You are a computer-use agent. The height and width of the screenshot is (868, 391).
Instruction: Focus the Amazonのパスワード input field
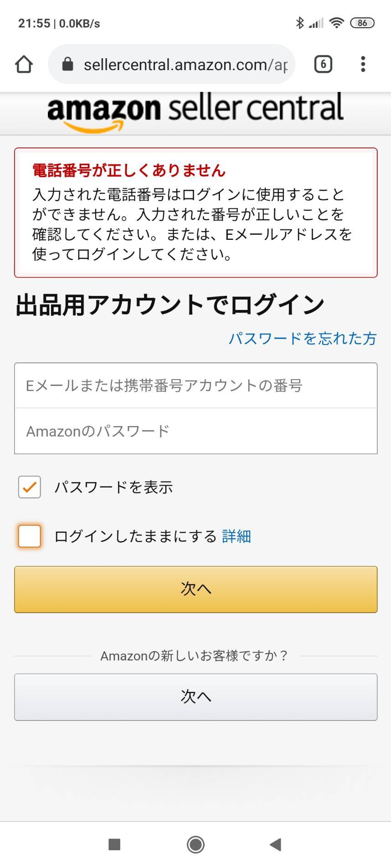coord(195,431)
